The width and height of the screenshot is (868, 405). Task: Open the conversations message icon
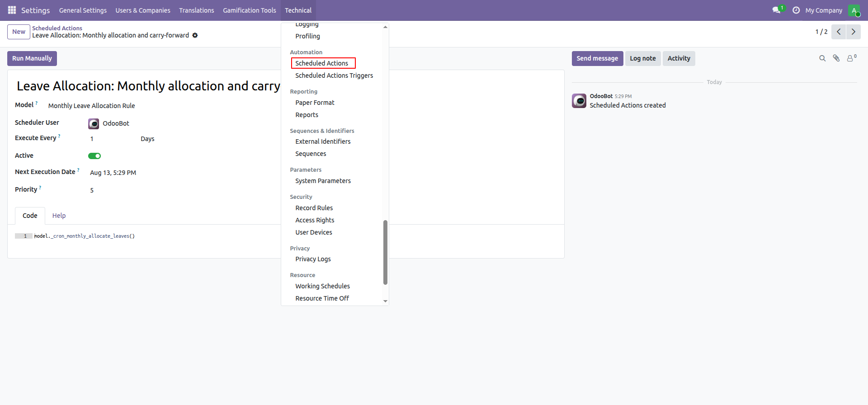click(x=777, y=10)
